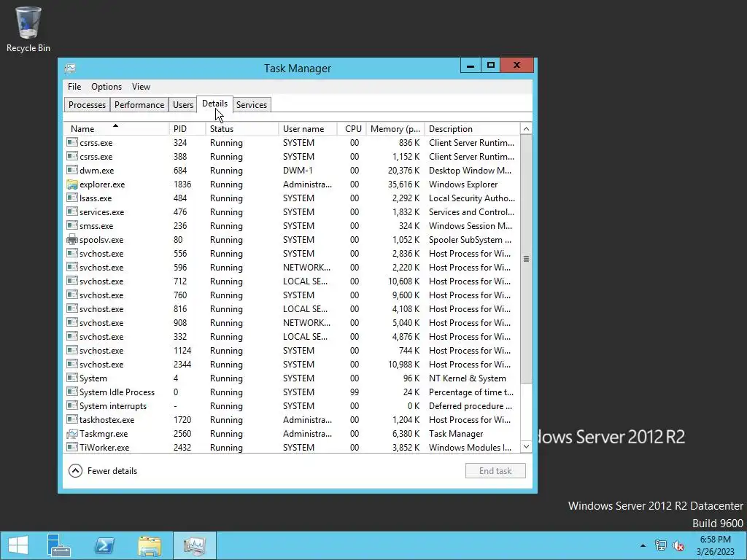
Task: Select svchost.exe row with PID 712
Action: coord(292,281)
